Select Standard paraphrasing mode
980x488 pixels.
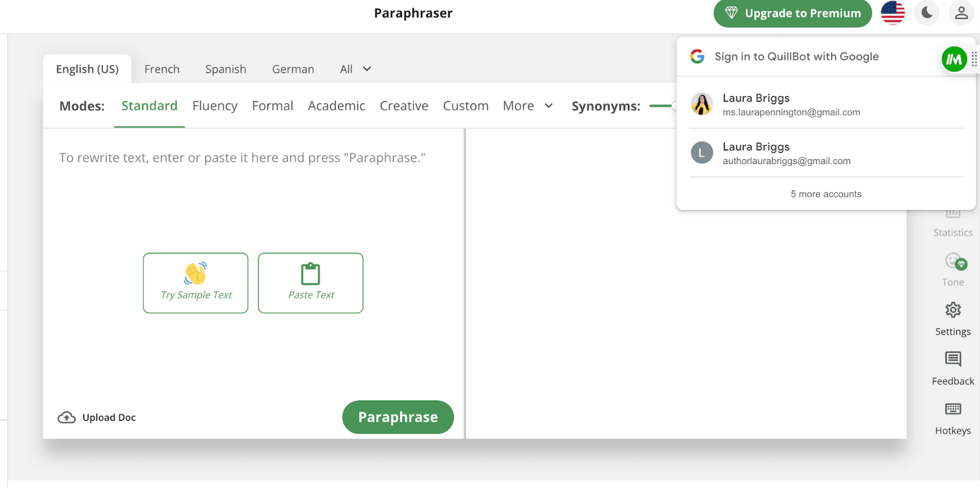tap(149, 106)
